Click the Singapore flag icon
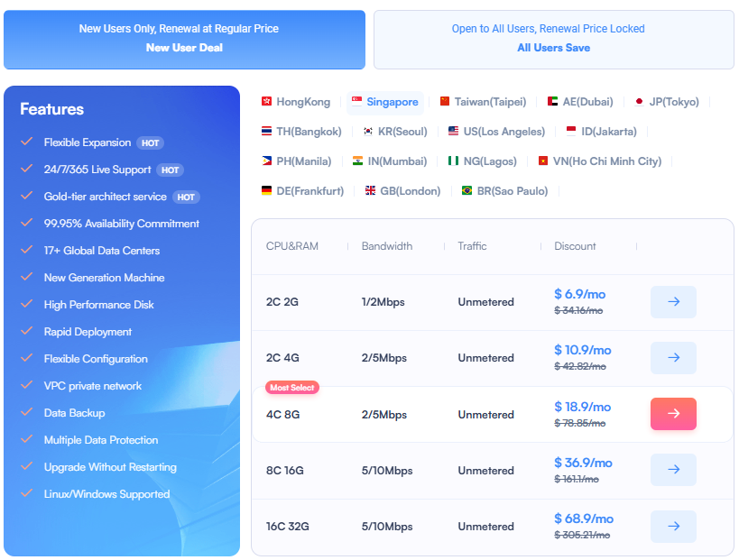Image resolution: width=739 pixels, height=560 pixels. point(356,103)
